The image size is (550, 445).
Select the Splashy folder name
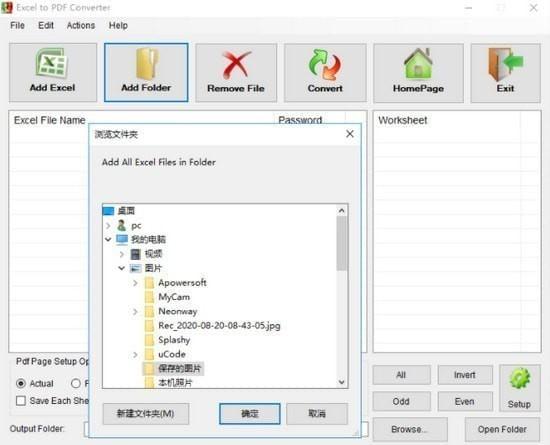click(x=174, y=340)
